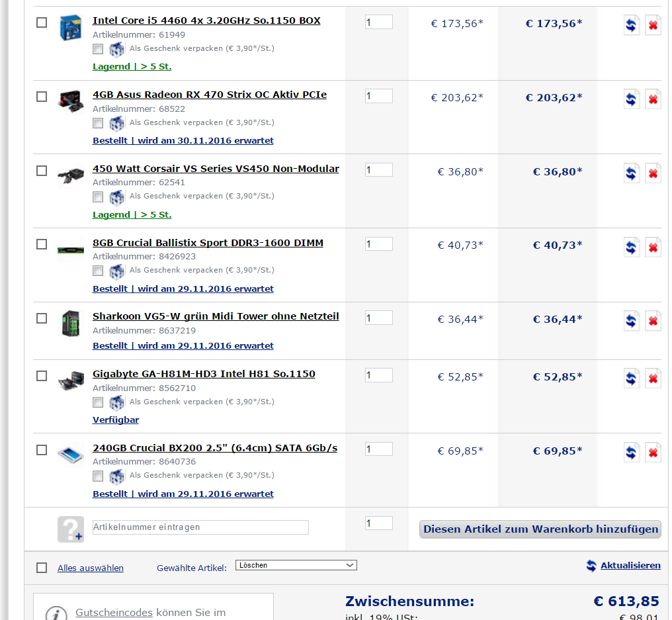
Task: Click the gift box icon under Intel Core i5
Action: pyautogui.click(x=116, y=50)
